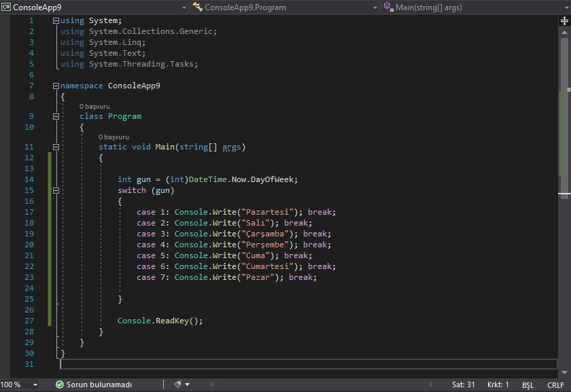Image resolution: width=571 pixels, height=392 pixels.
Task: Click the 'Program' class name on line 9
Action: [124, 116]
